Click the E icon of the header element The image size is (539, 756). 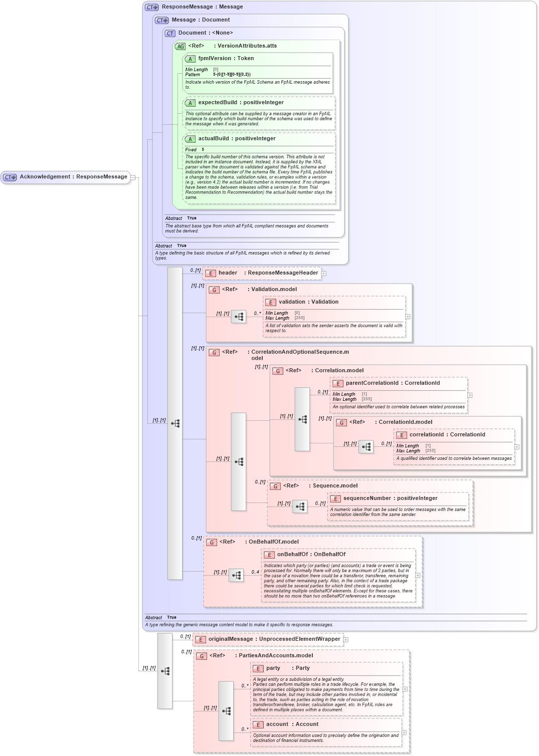pos(210,273)
